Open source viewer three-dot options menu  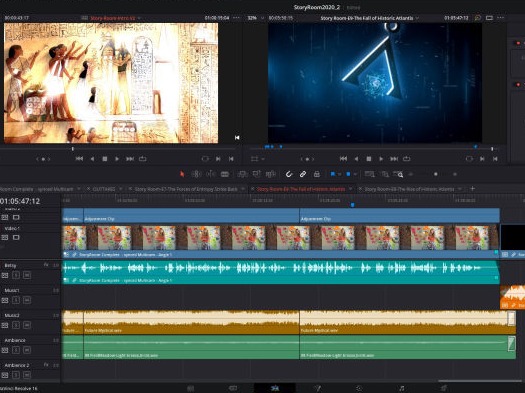236,18
